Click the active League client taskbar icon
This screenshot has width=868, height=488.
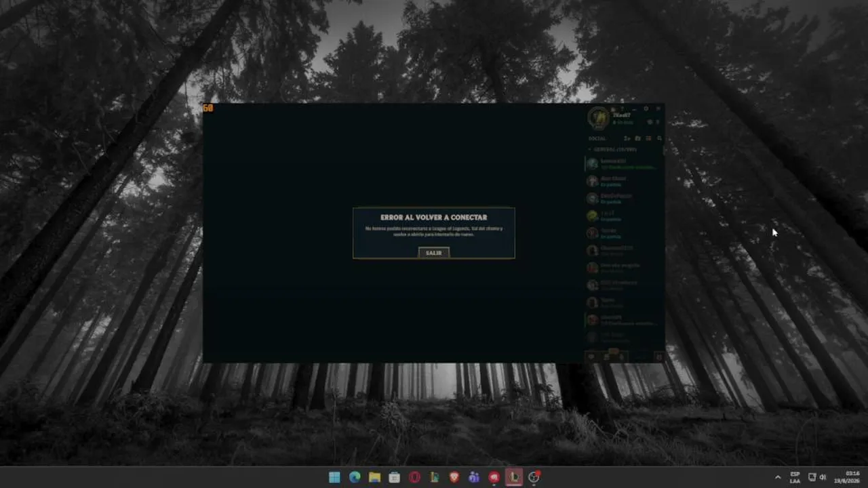coord(514,477)
